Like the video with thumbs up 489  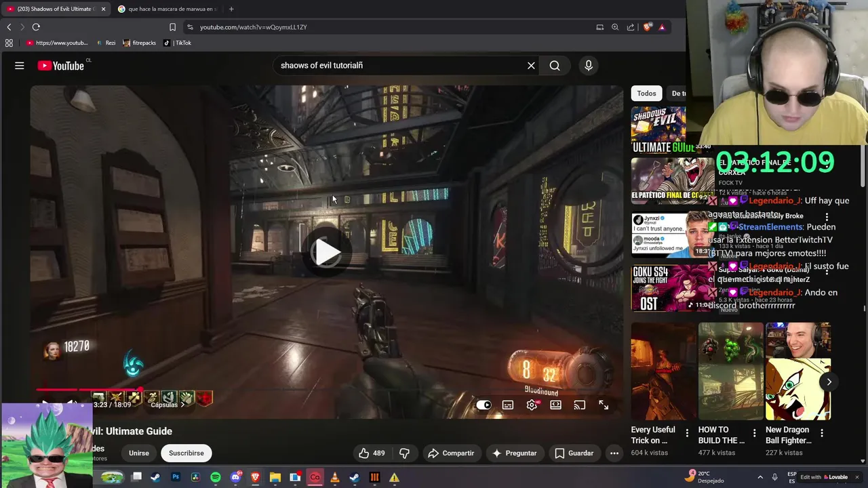372,453
